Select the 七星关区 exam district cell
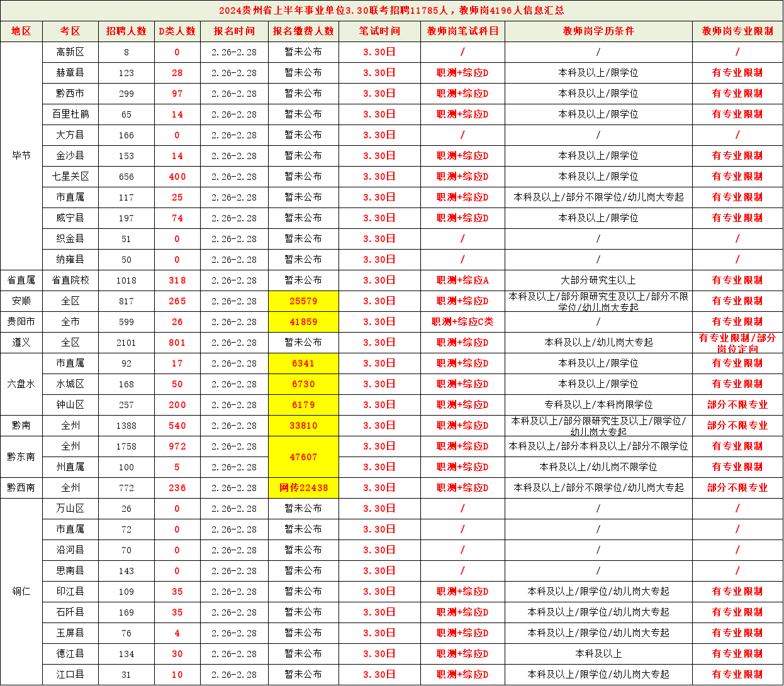The image size is (784, 686). coord(70,177)
